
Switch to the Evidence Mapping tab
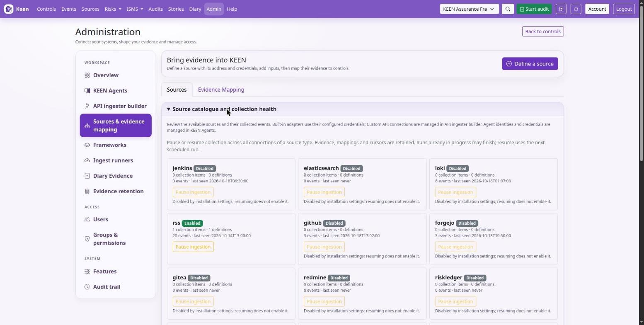tap(221, 90)
